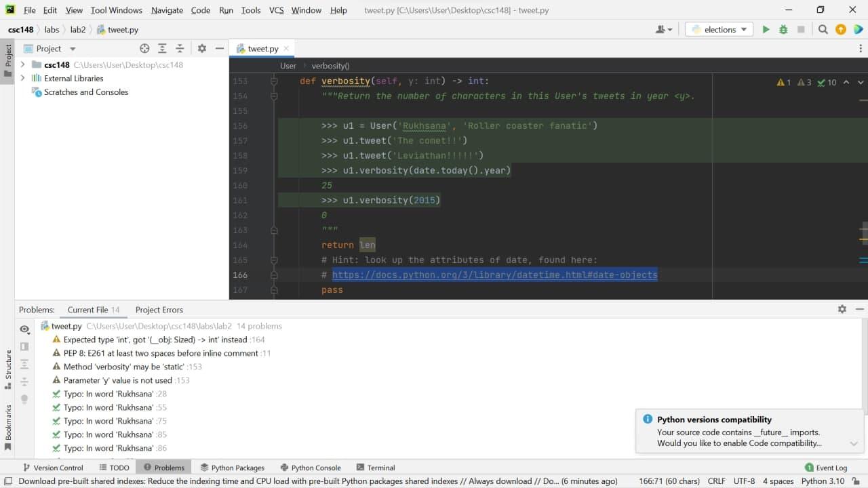868x488 pixels.
Task: Open the elections run configuration dropdown
Action: tap(743, 30)
